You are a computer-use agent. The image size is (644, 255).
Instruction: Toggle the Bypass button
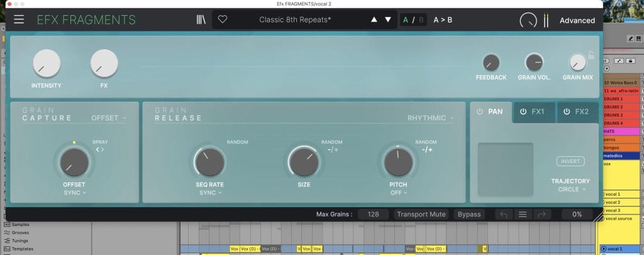point(469,214)
